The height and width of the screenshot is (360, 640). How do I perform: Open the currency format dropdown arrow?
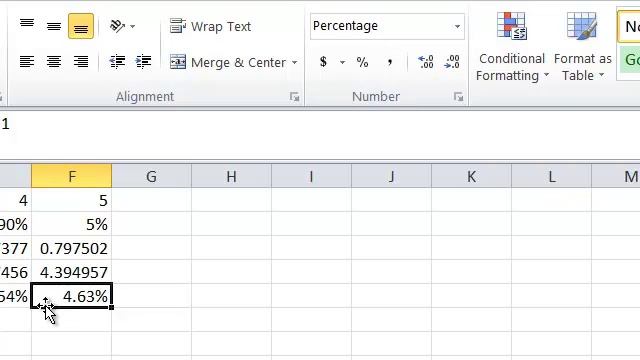pyautogui.click(x=342, y=62)
